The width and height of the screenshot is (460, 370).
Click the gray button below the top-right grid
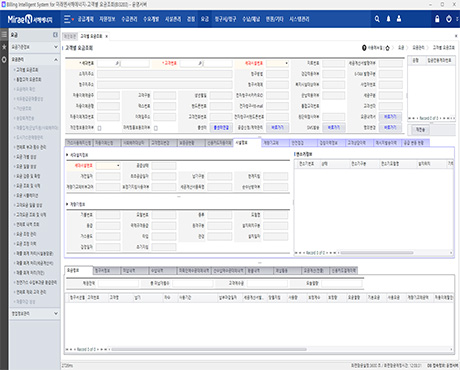[x=420, y=130]
